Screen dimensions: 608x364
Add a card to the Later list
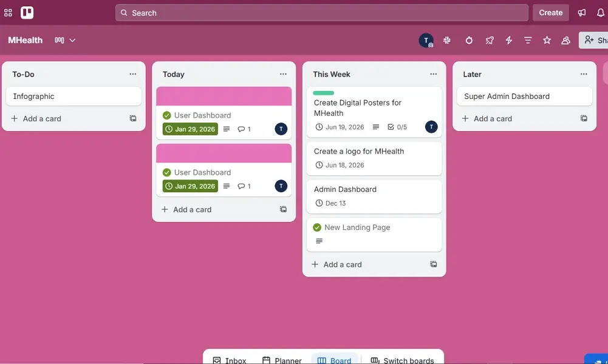[x=493, y=118]
